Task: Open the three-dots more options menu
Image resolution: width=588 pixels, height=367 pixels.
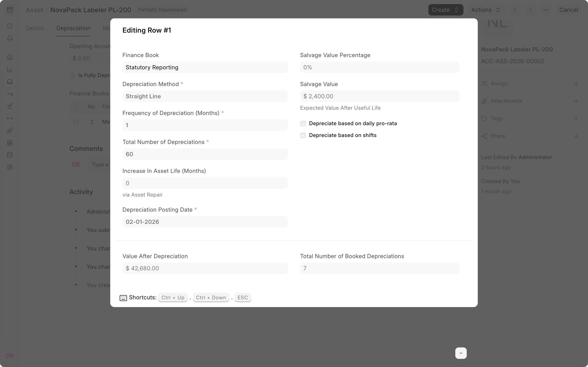Action: click(x=546, y=10)
